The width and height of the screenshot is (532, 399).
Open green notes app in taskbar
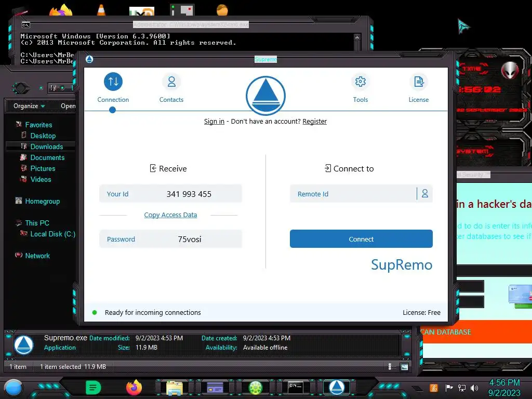pos(94,388)
